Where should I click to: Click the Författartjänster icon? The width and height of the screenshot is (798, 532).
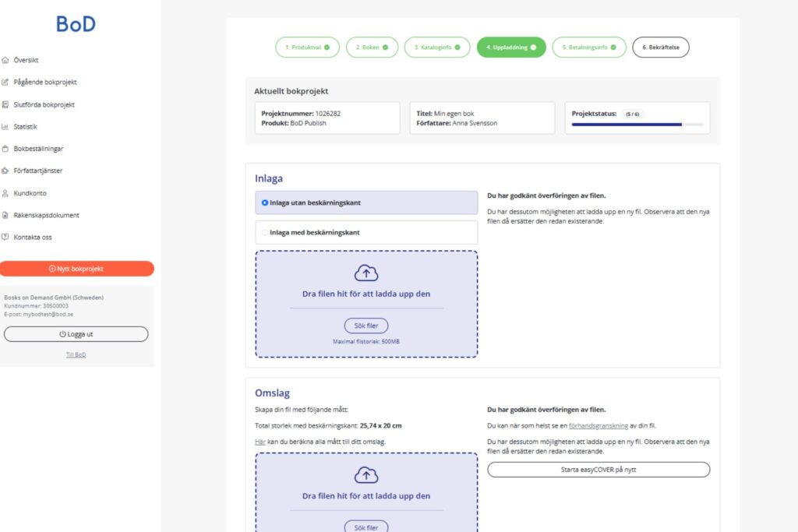coord(5,171)
